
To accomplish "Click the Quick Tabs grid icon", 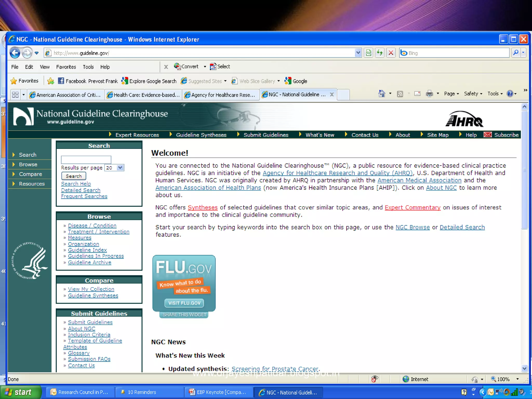I will (x=15, y=95).
